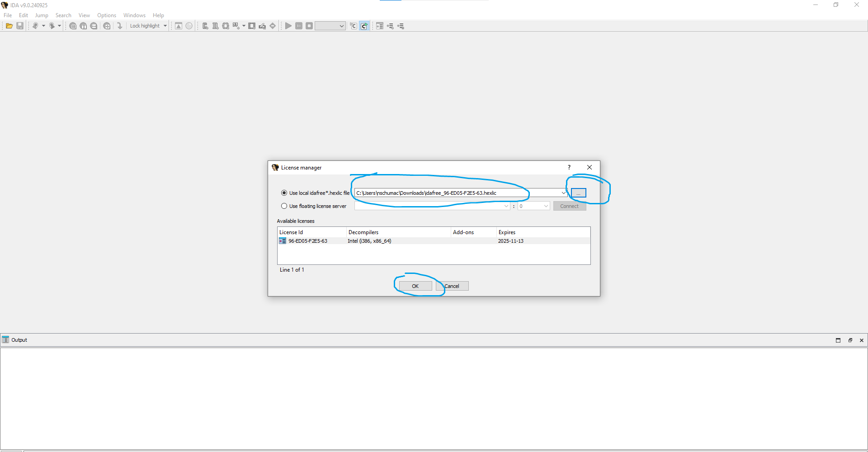The width and height of the screenshot is (868, 452).
Task: Select Use local idafree hexlic file option
Action: tap(284, 193)
